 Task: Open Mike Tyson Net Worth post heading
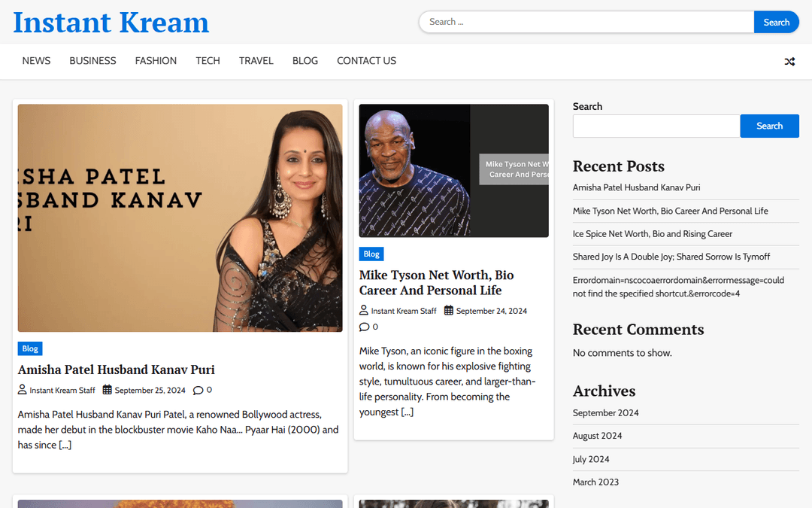click(437, 282)
